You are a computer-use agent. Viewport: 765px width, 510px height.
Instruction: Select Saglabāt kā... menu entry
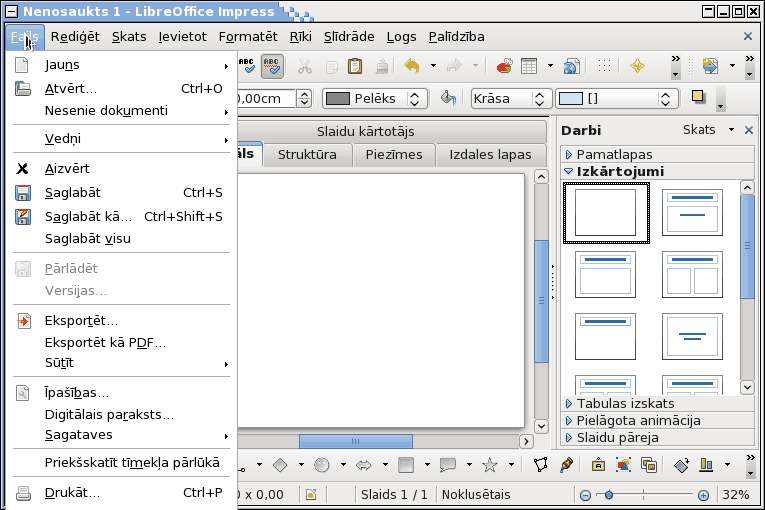tap(121, 217)
